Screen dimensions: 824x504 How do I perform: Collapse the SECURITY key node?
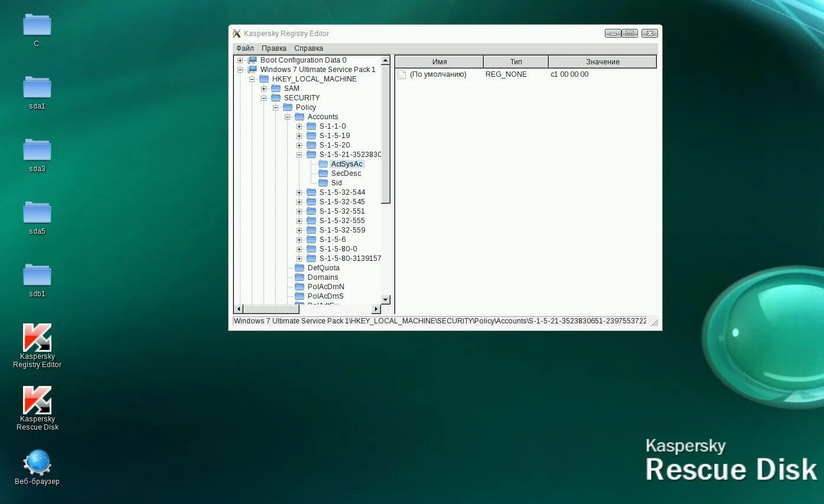tap(264, 98)
